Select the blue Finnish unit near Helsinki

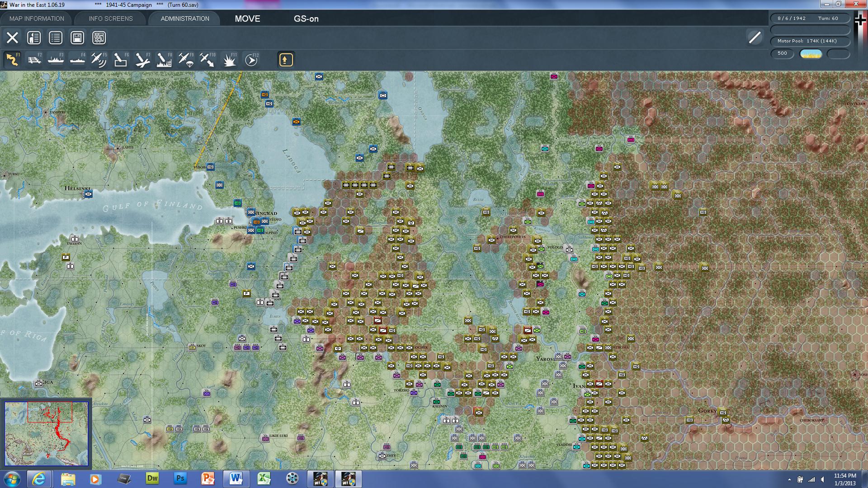click(88, 194)
